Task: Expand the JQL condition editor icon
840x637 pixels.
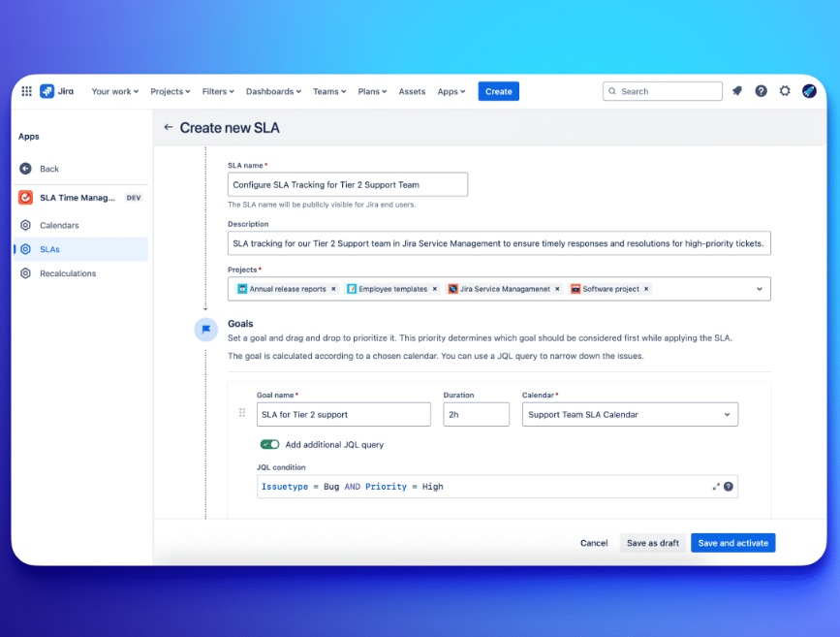Action: pyautogui.click(x=717, y=486)
